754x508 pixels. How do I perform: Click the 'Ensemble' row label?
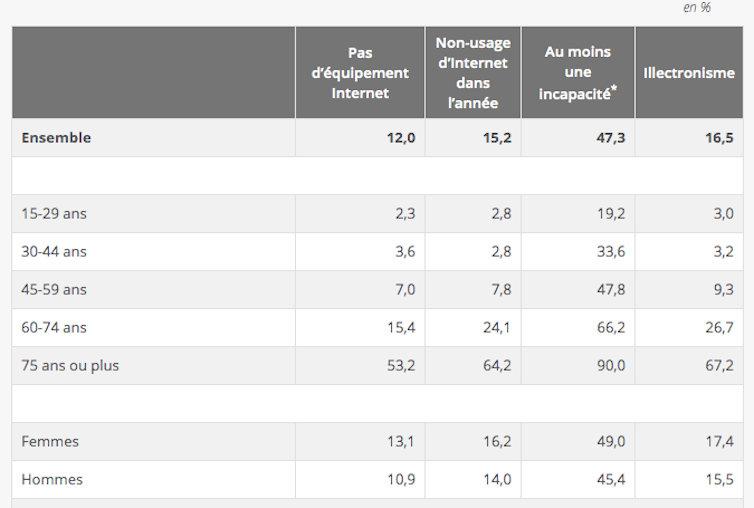[56, 138]
